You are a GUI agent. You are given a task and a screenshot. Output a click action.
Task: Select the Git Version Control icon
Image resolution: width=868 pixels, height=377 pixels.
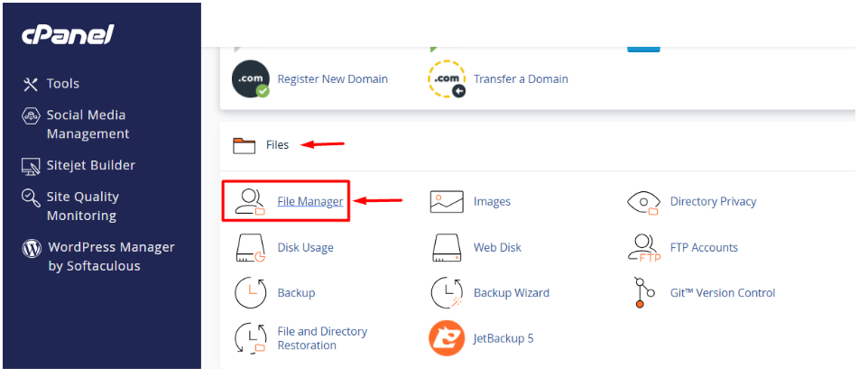click(x=641, y=293)
